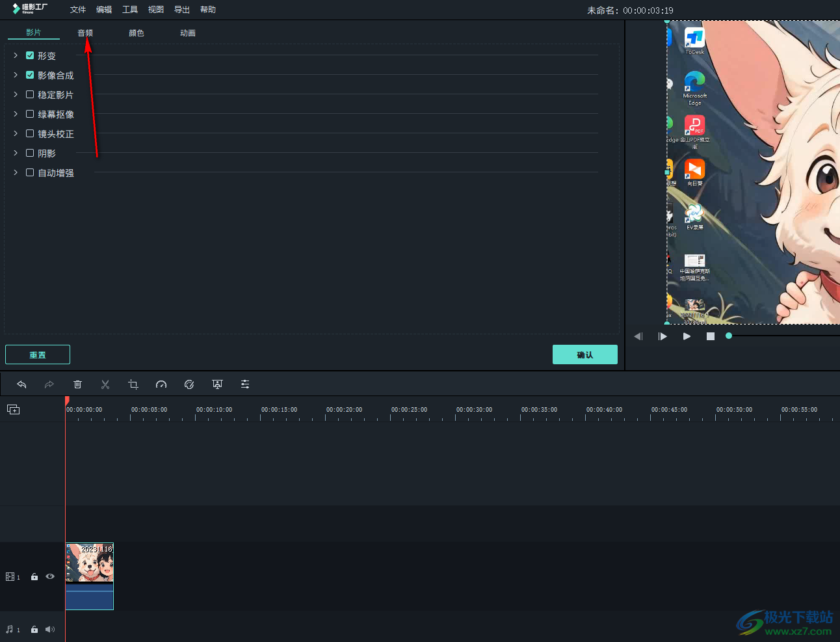Click the clip's blue audio strip

(90, 596)
